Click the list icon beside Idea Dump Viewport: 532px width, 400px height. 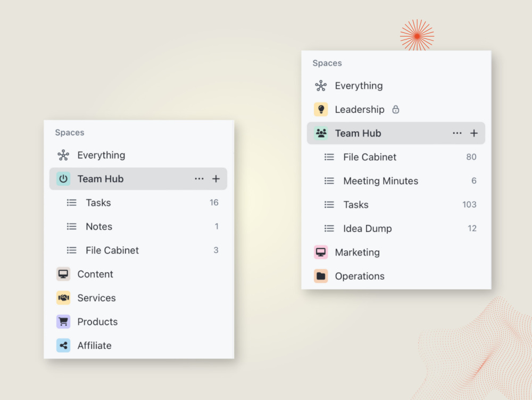[329, 228]
